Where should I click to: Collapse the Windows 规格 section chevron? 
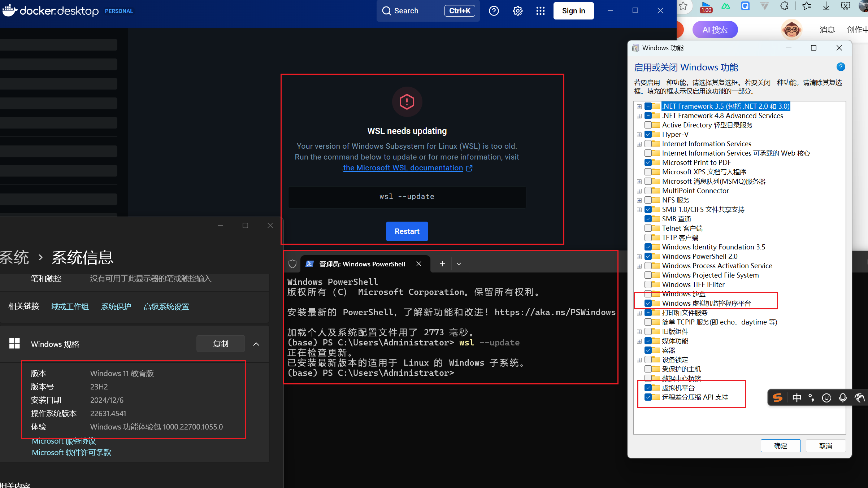(x=256, y=344)
